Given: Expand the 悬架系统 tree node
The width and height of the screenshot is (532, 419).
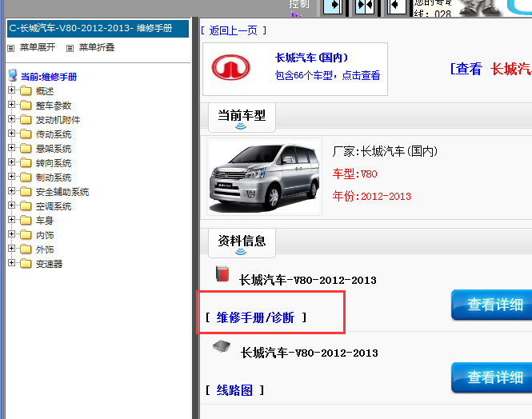Looking at the screenshot, I should click(x=11, y=148).
